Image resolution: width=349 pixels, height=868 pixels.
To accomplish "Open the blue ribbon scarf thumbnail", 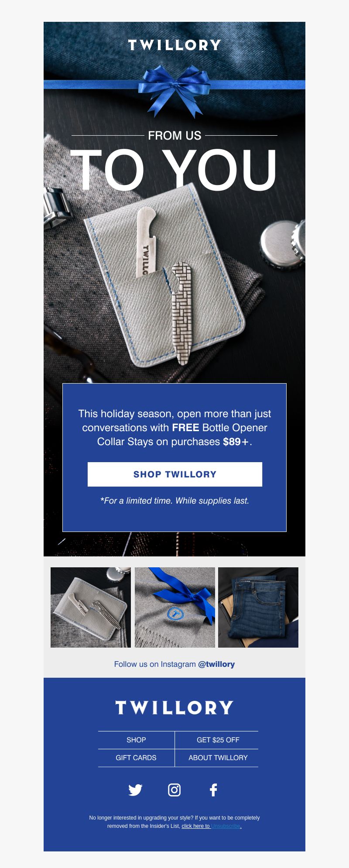I will (x=175, y=607).
